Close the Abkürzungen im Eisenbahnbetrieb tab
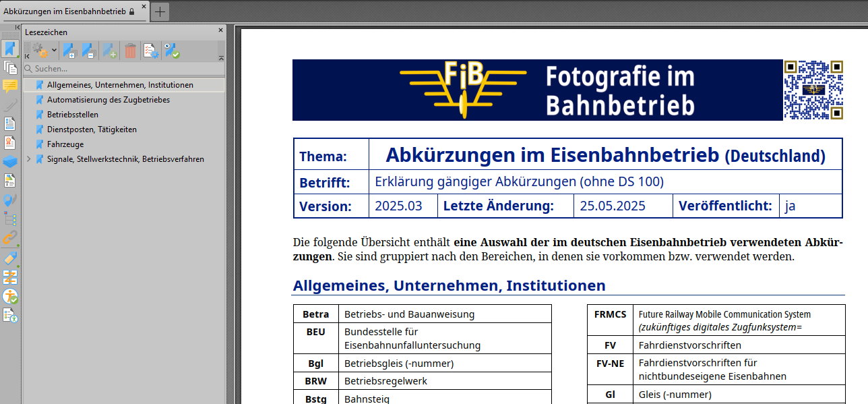This screenshot has height=404, width=868. (144, 7)
